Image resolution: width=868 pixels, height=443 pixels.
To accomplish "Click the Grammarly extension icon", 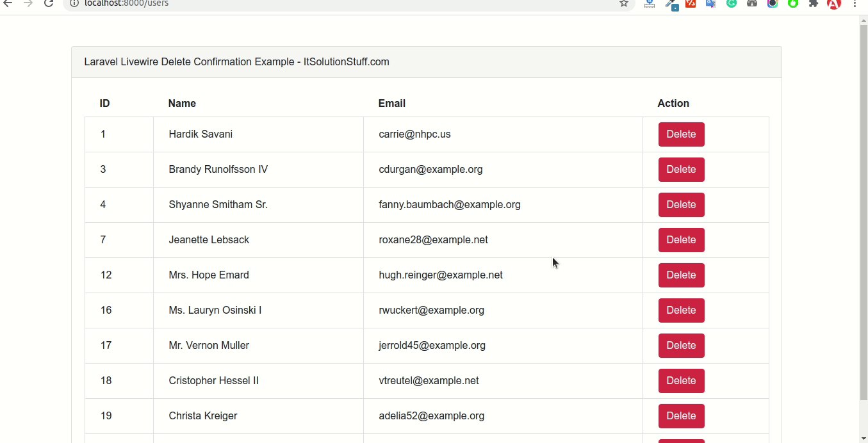I will point(732,3).
